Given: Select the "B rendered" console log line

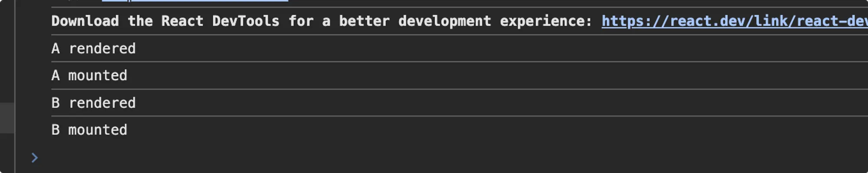Looking at the screenshot, I should pyautogui.click(x=460, y=103).
